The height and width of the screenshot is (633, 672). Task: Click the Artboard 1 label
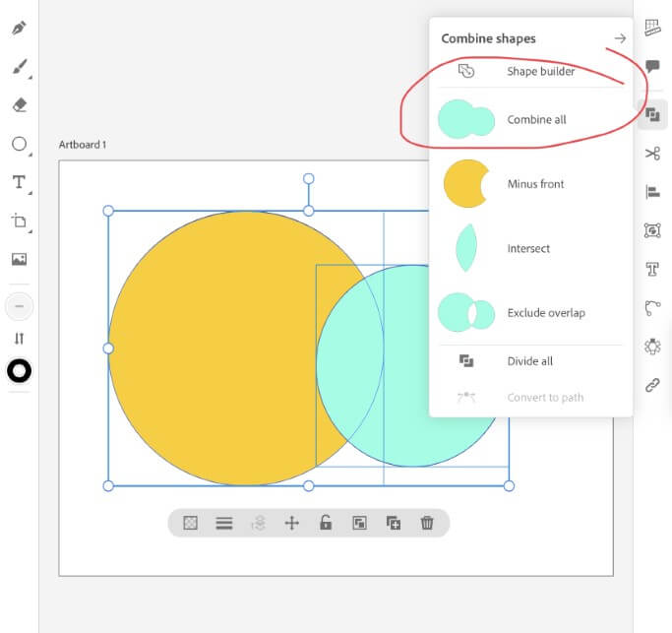83,145
